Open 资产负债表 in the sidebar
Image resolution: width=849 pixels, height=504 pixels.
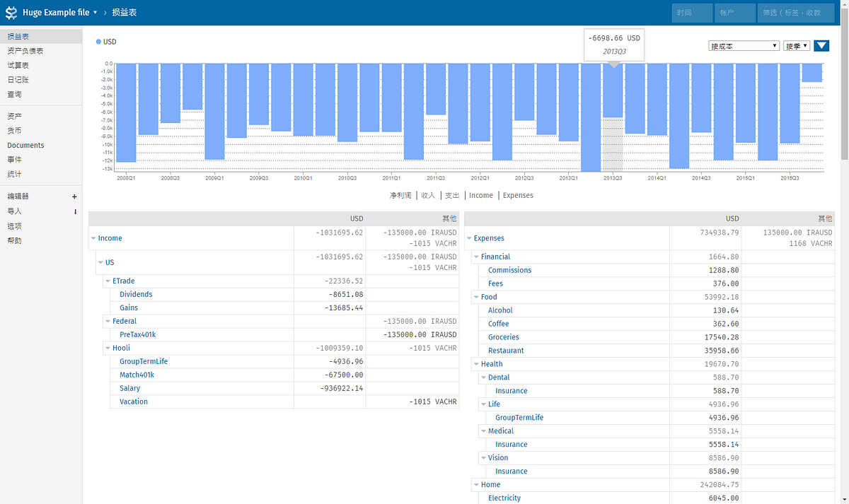click(x=25, y=51)
